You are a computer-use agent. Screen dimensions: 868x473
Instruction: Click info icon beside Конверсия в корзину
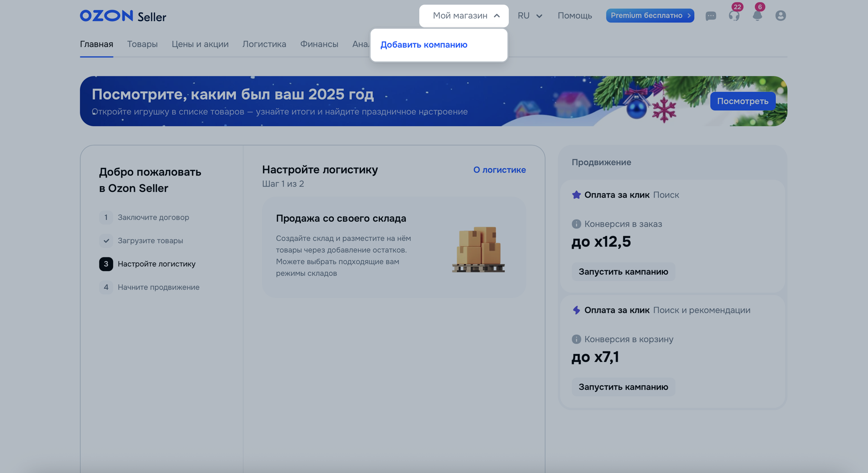(x=576, y=339)
